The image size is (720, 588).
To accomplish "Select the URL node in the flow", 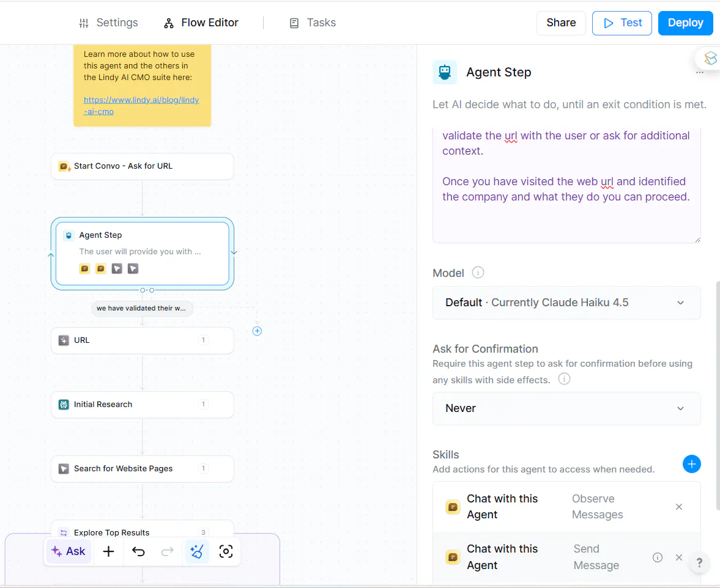I will click(142, 340).
